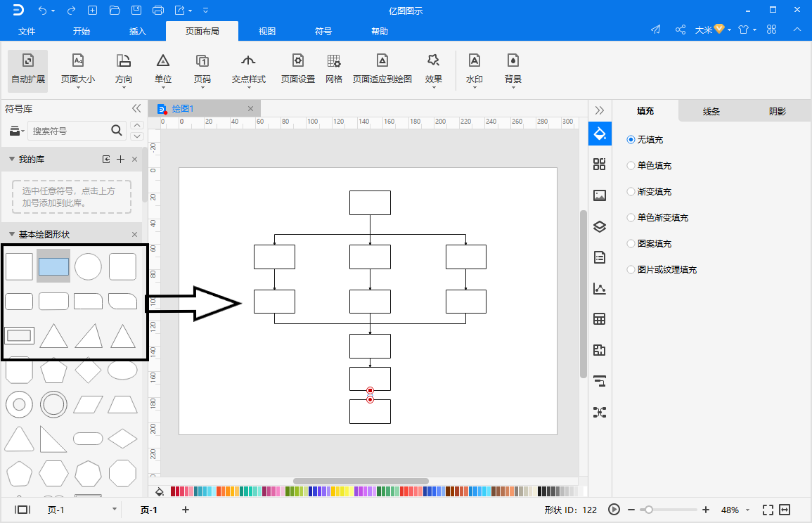Screen dimensions: 812x523
Task: Open the 帮助 ribbon tab
Action: click(380, 31)
